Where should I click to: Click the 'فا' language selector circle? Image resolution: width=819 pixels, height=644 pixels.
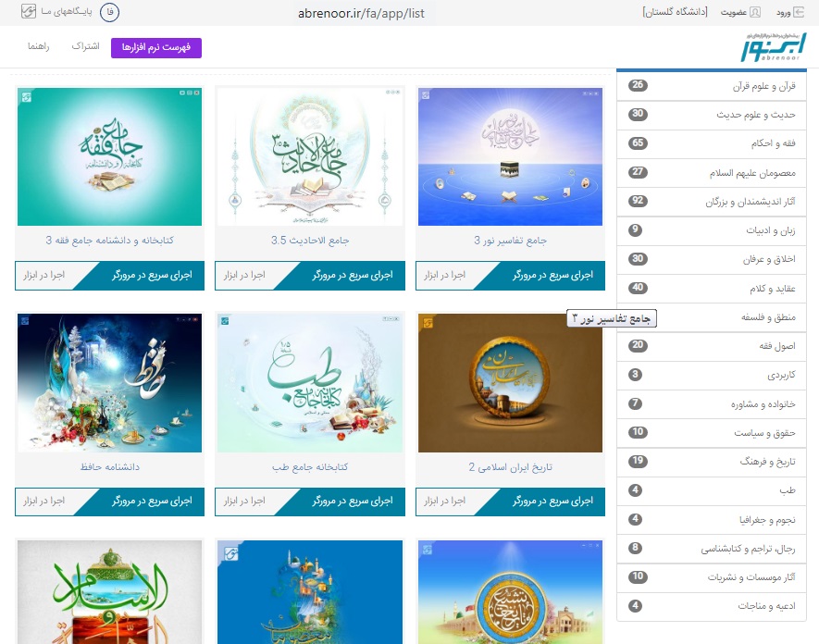[x=110, y=12]
